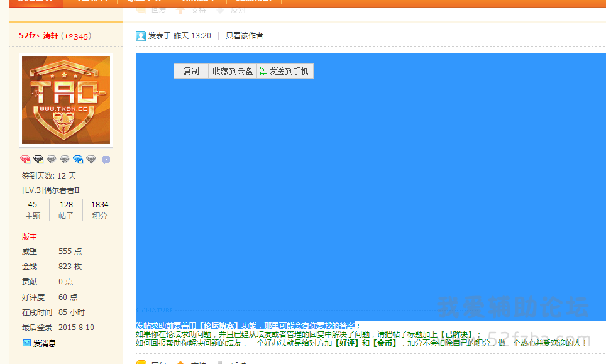The width and height of the screenshot is (606, 364).
Task: Click the envelope icon beside 发消息
Action: click(x=26, y=343)
